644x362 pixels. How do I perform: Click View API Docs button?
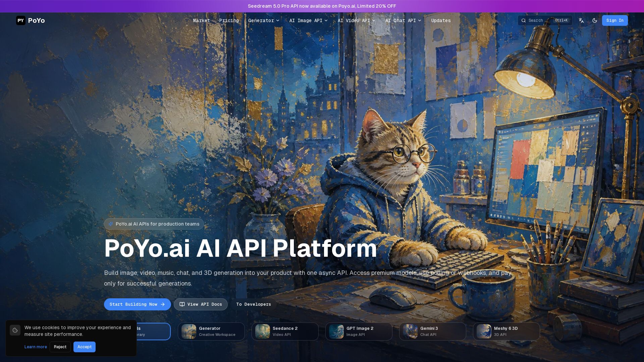pos(201,304)
